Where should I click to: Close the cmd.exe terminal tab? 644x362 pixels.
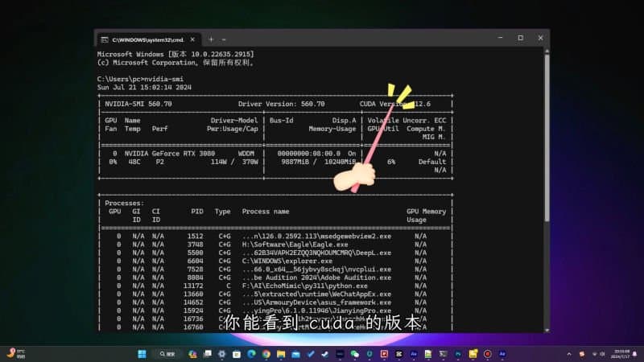192,39
